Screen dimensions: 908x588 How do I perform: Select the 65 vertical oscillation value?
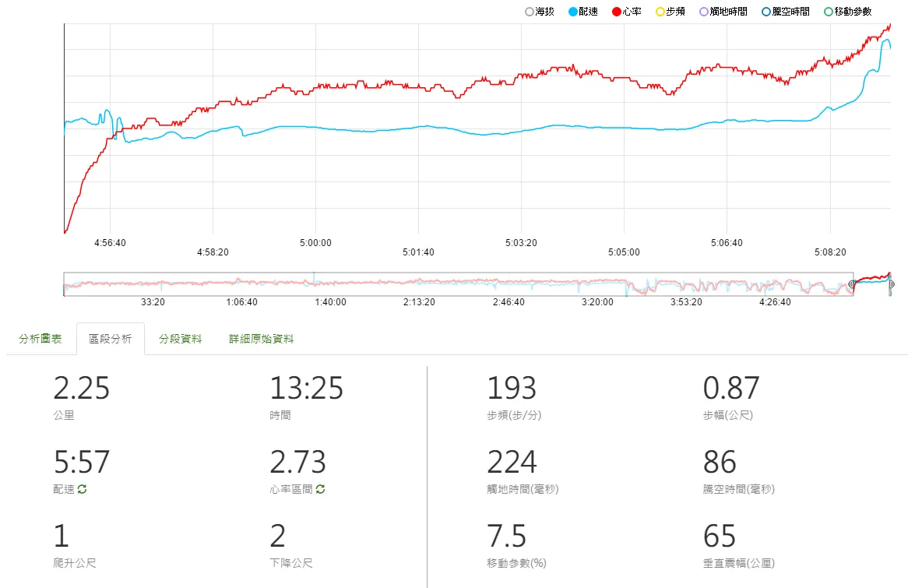click(720, 536)
